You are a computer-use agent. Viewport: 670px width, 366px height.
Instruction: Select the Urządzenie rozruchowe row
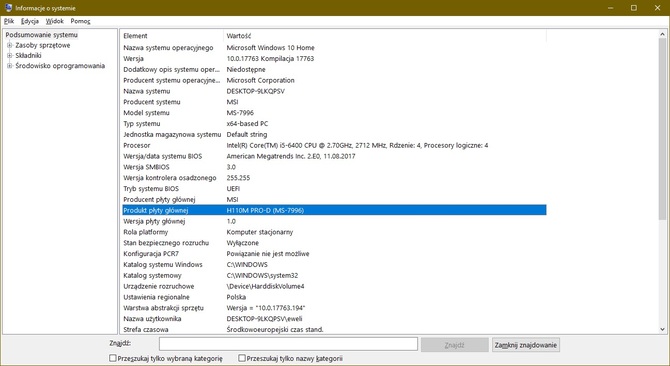(334, 286)
